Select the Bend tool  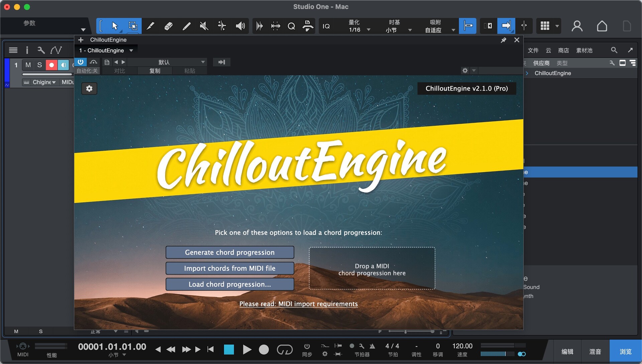222,26
